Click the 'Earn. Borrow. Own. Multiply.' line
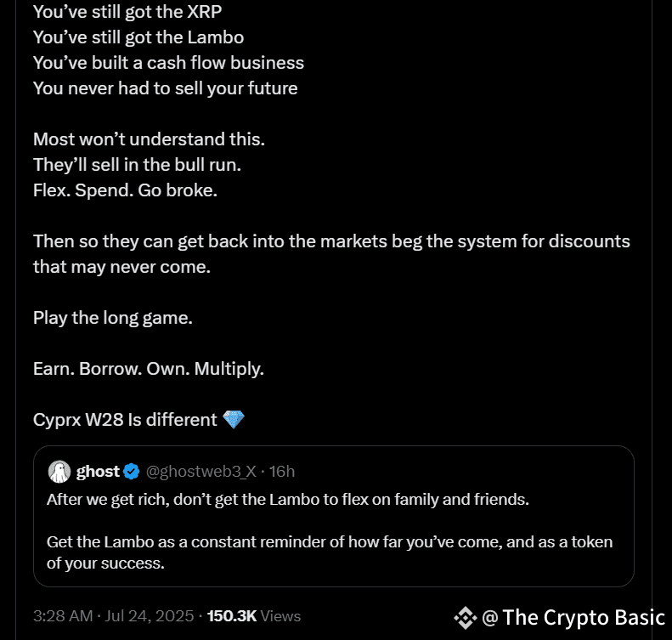This screenshot has width=672, height=640. coord(149,369)
